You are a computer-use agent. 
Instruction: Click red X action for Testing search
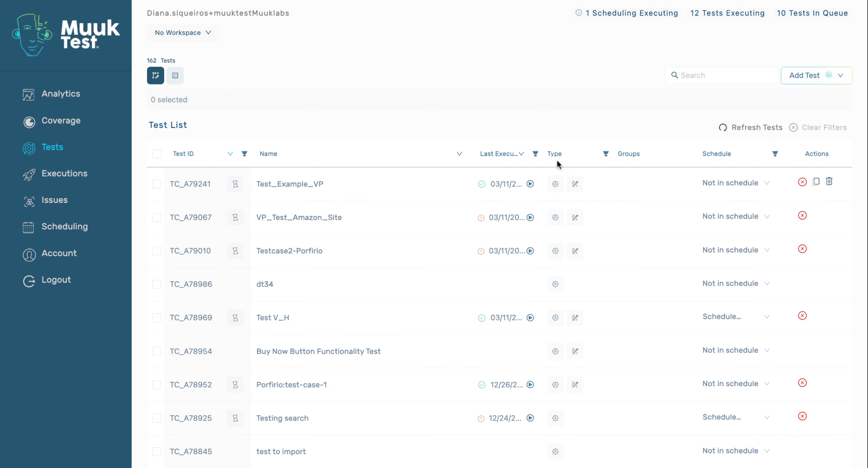[802, 416]
